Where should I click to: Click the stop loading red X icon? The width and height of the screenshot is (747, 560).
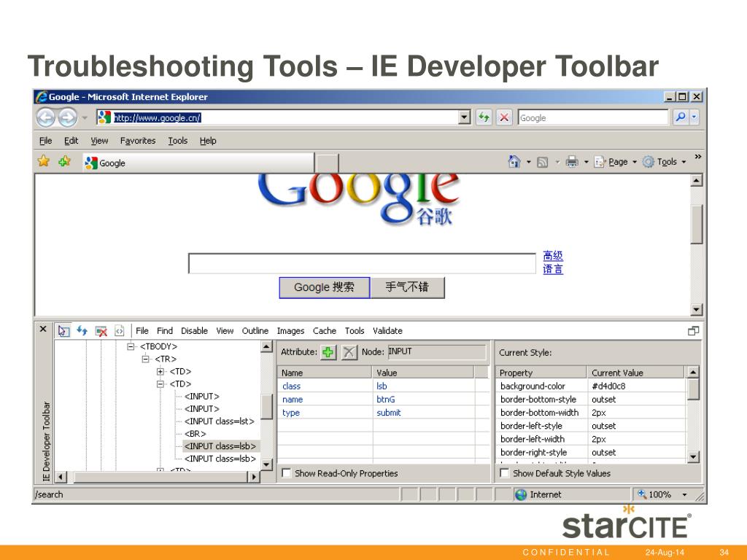point(504,117)
